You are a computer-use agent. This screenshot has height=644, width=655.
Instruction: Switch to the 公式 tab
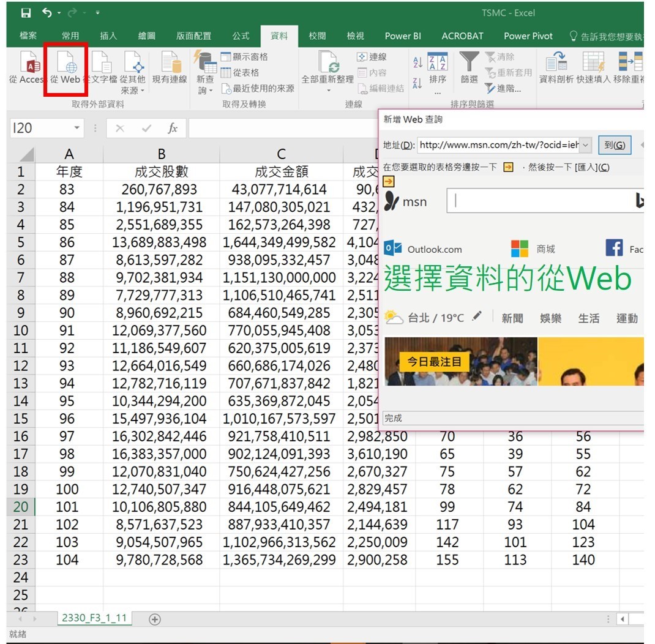[241, 36]
